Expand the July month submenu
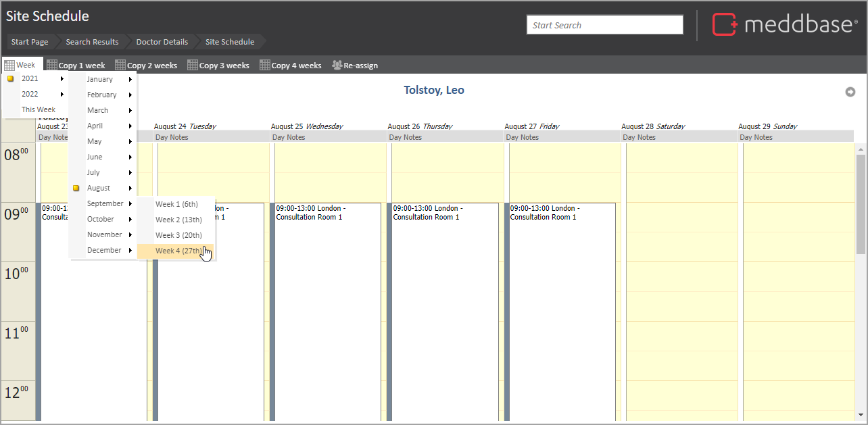Screen dimensions: 868x425 [102, 172]
